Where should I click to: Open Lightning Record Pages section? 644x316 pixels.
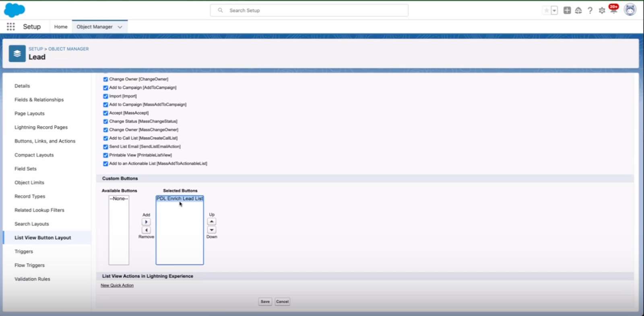coord(41,127)
